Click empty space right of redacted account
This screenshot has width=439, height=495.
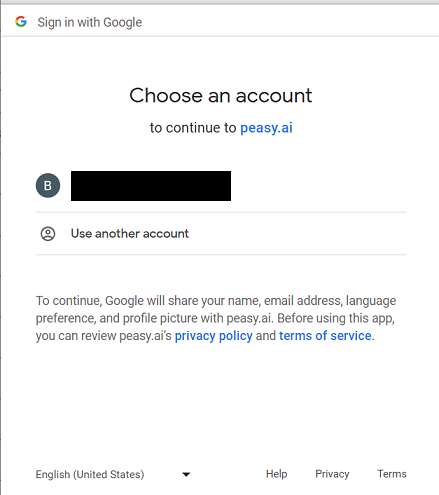[319, 186]
